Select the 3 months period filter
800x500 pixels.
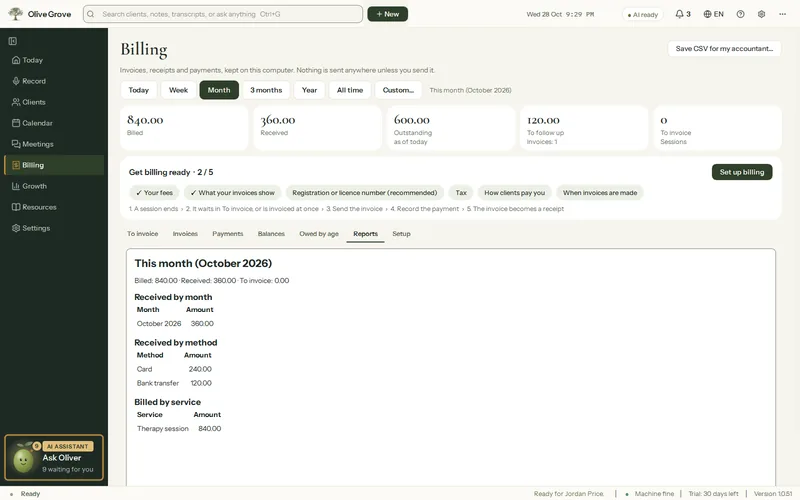click(x=266, y=90)
